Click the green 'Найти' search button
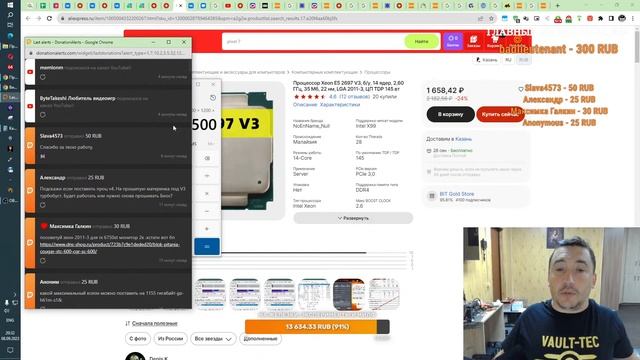The image size is (640, 360). coord(422,41)
